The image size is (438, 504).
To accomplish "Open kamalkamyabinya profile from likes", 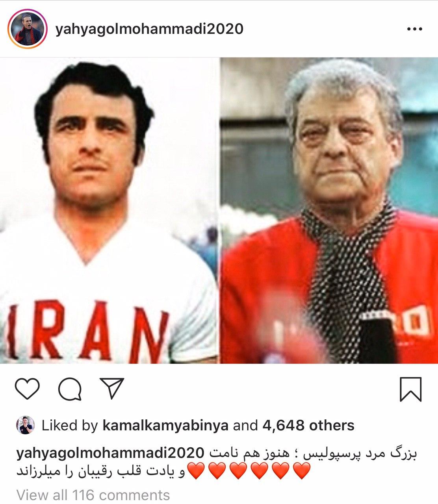I will (165, 425).
